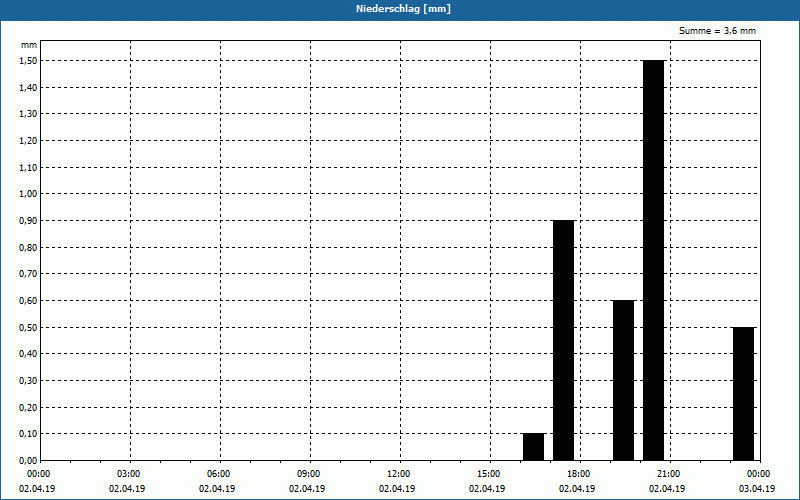The width and height of the screenshot is (800, 500).
Task: Click the 'mm' unit label above y-axis
Action: (29, 45)
